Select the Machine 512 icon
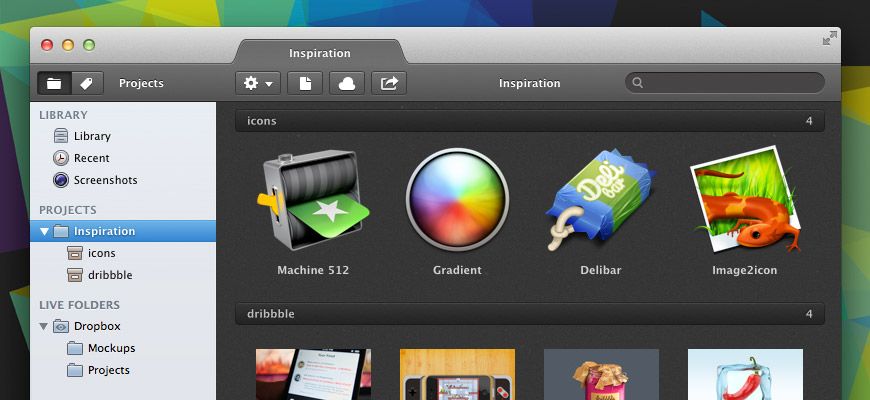Viewport: 870px width, 400px height. point(313,201)
